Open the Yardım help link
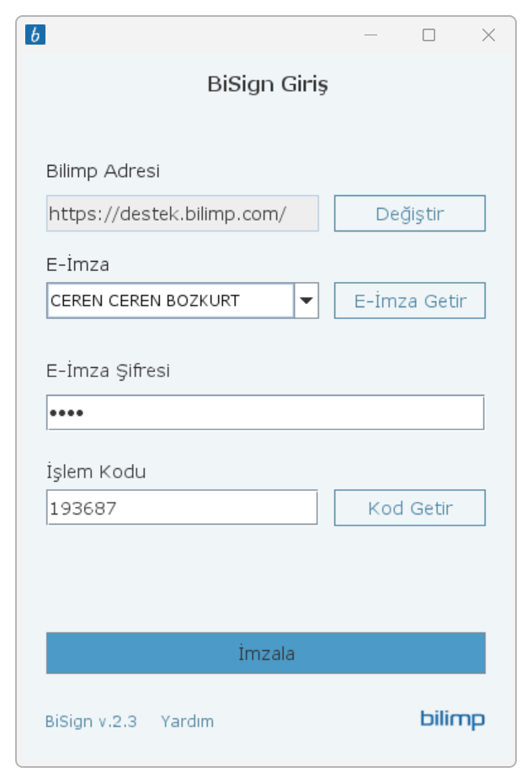532x783 pixels. (x=187, y=722)
